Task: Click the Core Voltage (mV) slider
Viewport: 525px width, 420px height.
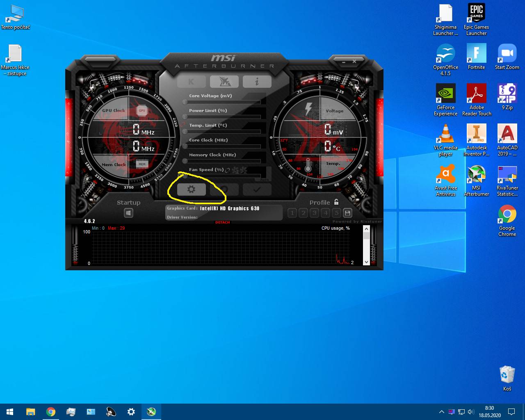Action: coord(222,102)
